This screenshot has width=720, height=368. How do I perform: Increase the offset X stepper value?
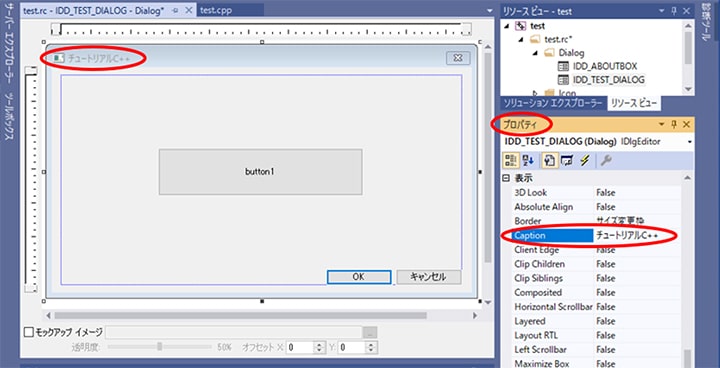(x=319, y=345)
